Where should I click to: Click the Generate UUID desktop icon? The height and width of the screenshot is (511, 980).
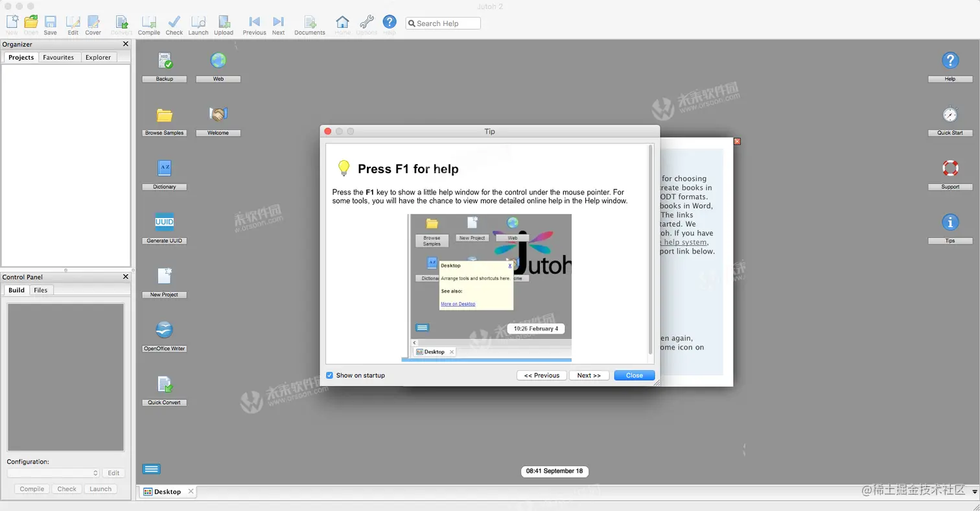click(165, 228)
